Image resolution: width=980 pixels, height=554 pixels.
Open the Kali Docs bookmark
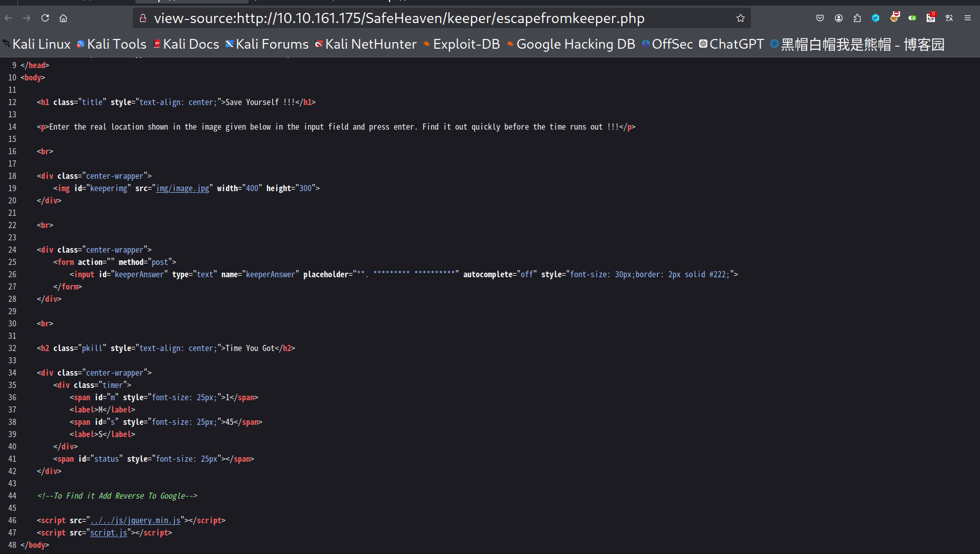pos(186,44)
